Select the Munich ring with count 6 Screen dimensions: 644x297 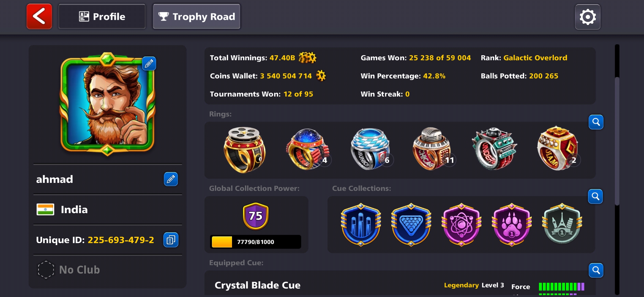tap(370, 149)
